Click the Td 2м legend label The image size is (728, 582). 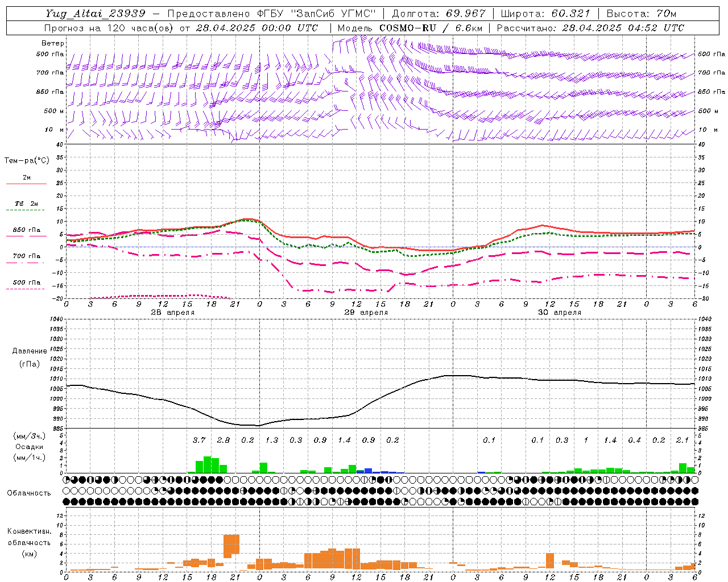click(x=27, y=203)
